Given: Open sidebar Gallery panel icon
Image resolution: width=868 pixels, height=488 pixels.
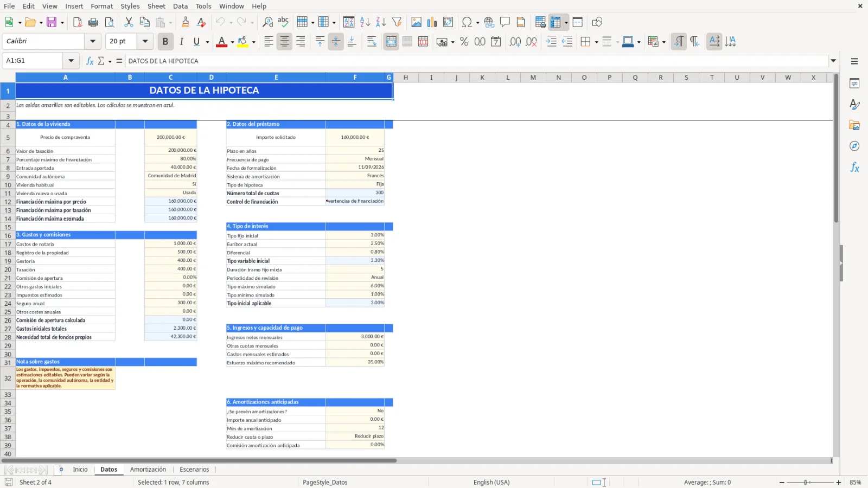Looking at the screenshot, I should (854, 125).
